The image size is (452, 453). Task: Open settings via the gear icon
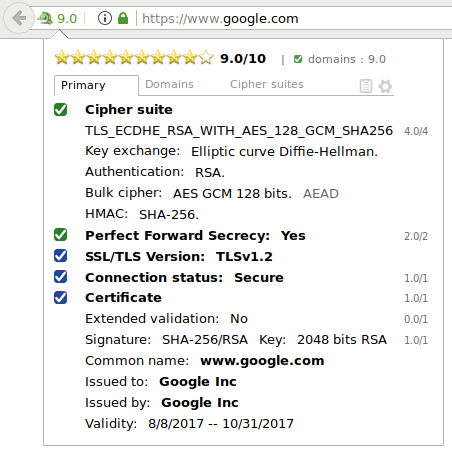[x=385, y=86]
